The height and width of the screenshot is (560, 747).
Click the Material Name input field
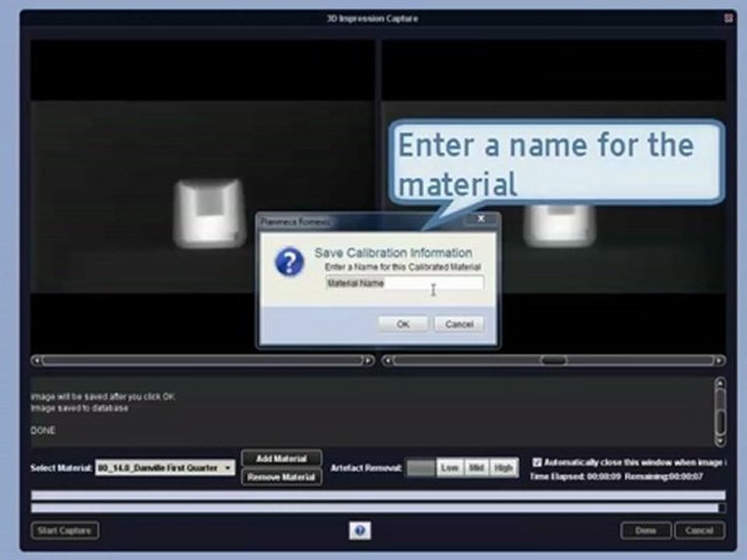pyautogui.click(x=405, y=283)
